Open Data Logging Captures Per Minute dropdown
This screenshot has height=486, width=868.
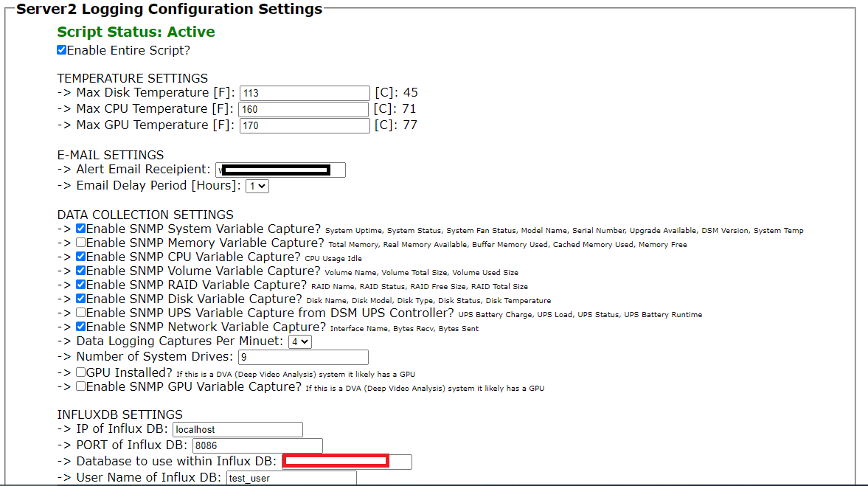[299, 342]
